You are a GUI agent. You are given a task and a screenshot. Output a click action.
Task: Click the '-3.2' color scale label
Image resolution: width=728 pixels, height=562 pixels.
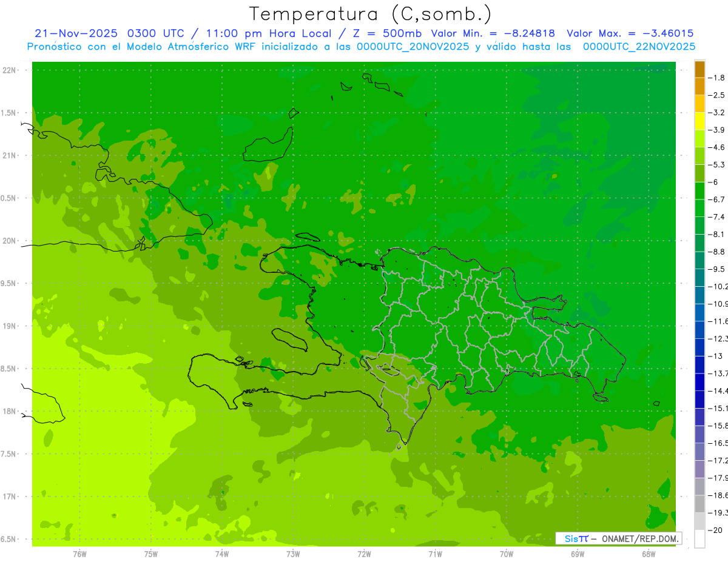716,113
